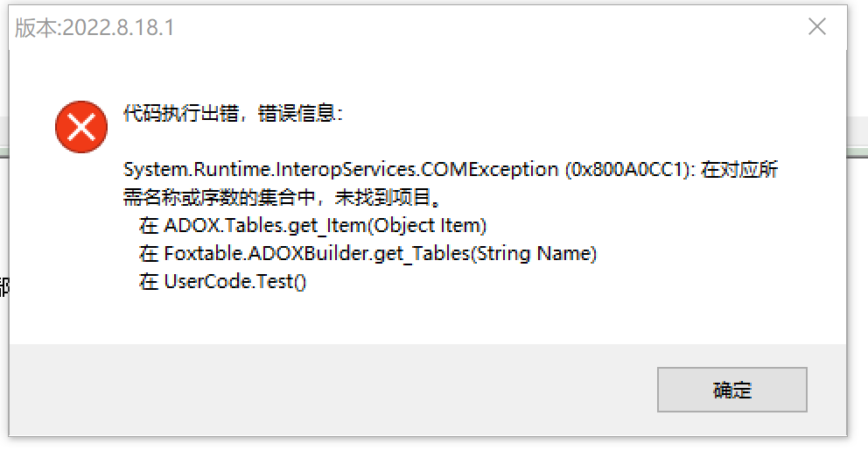Click the (Object Item) parameter text
The width and height of the screenshot is (868, 451).
(427, 226)
